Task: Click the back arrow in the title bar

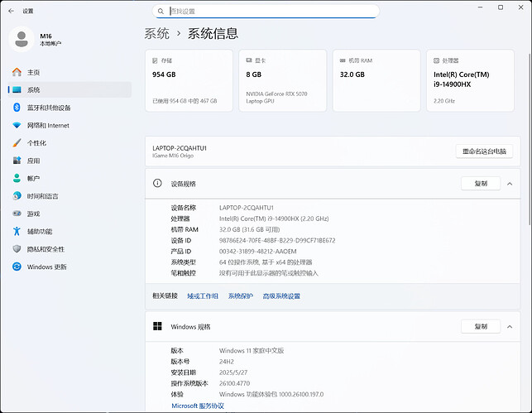Action: [x=11, y=11]
